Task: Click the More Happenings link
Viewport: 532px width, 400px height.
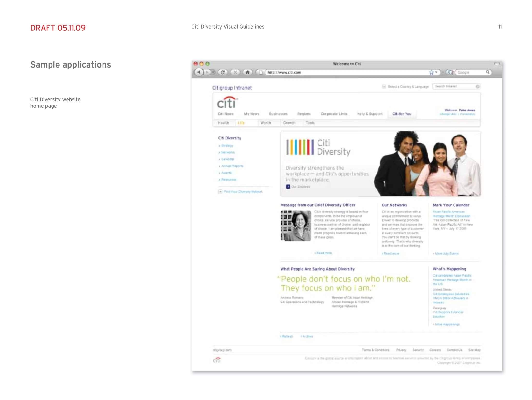Action: coord(446,324)
